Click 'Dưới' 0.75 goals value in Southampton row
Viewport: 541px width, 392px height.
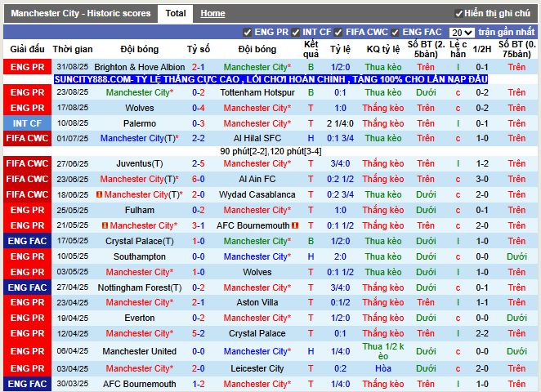coord(516,256)
